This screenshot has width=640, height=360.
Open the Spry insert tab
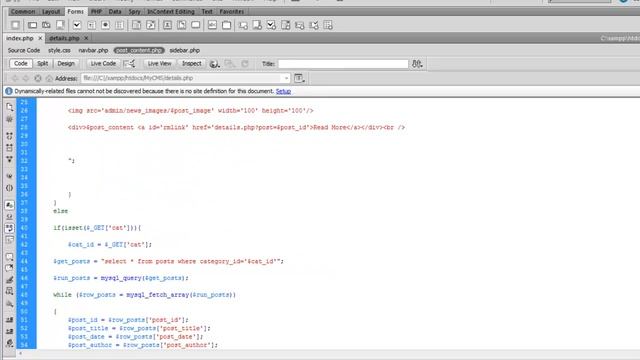(x=134, y=11)
